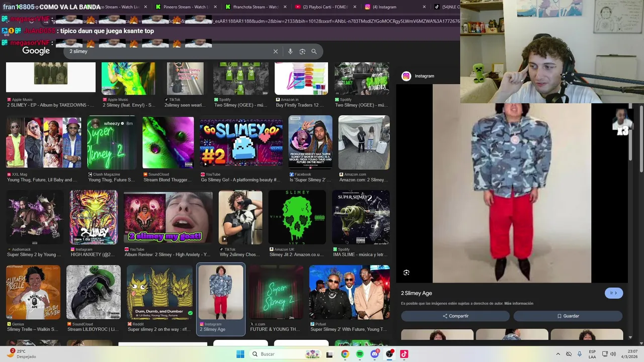Switch the ESP LAA keyboard language indicator

pyautogui.click(x=593, y=354)
